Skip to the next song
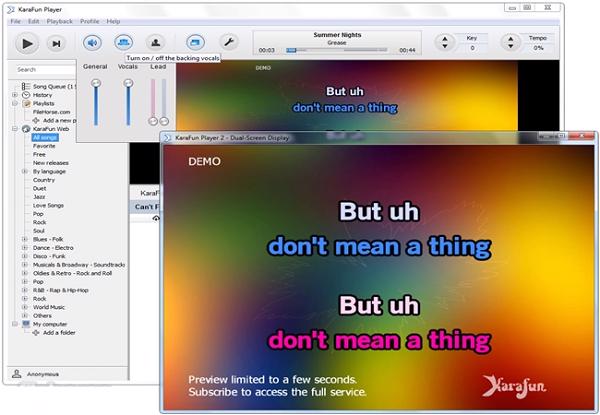Screen dimensions: 600x415 click(57, 43)
